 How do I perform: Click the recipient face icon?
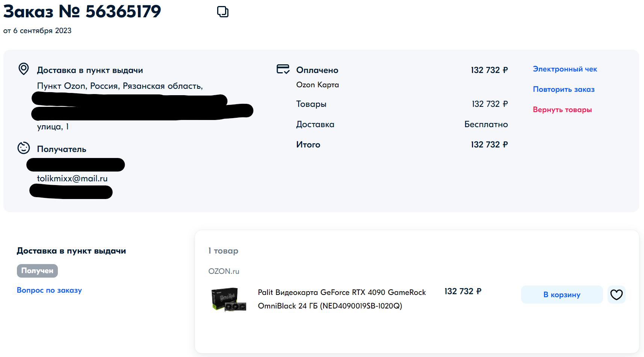[24, 148]
